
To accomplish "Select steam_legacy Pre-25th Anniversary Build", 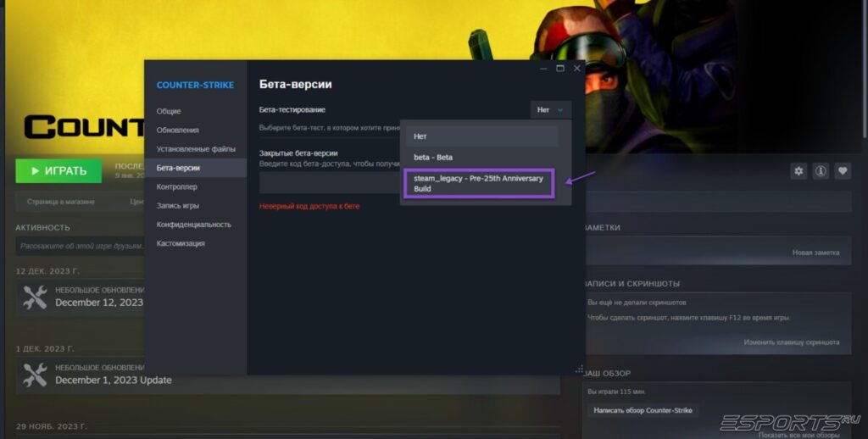I will [480, 183].
